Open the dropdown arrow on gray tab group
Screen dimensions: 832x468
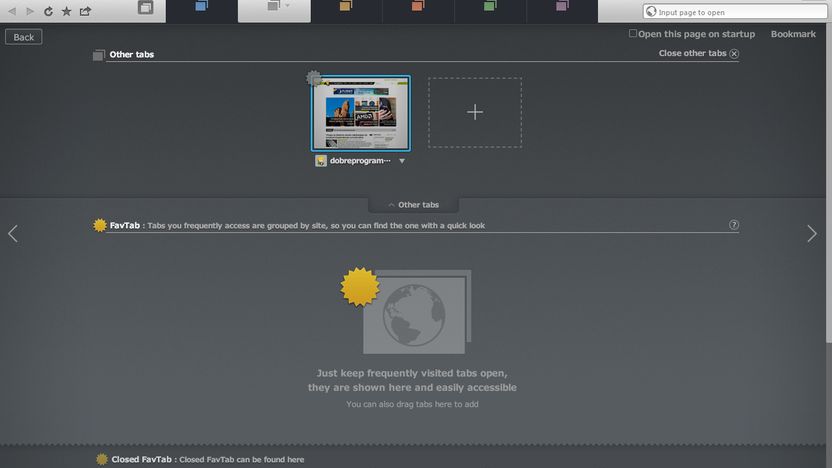288,6
